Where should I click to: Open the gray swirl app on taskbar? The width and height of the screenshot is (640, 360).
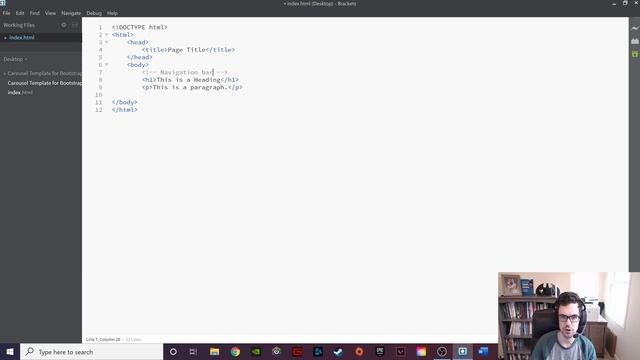276,352
